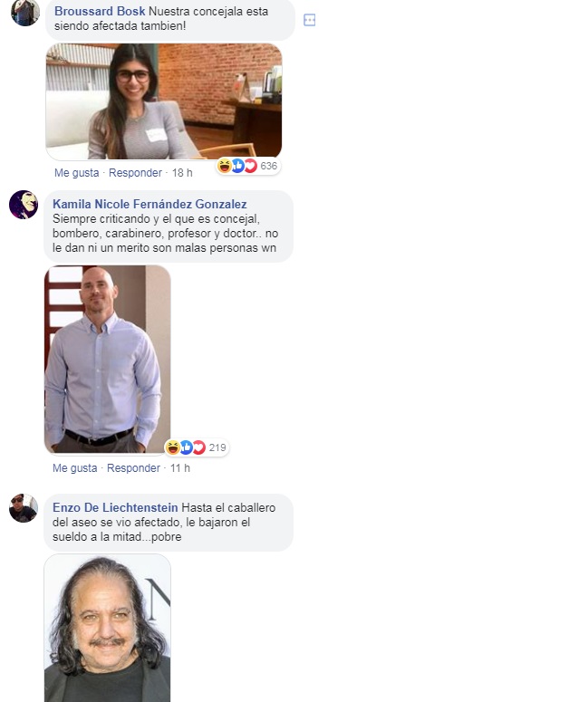
Task: Open the 219 reactions emoji icons
Action: coord(186,447)
